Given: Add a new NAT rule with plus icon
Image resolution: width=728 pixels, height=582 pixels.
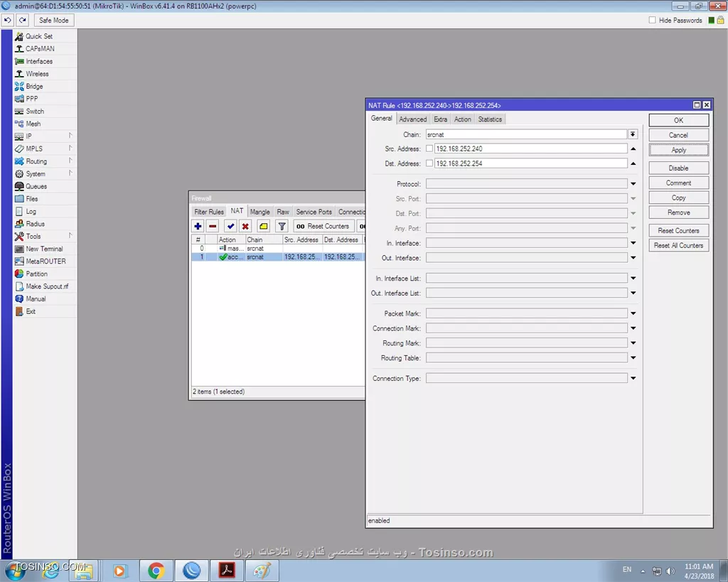Looking at the screenshot, I should pos(198,227).
